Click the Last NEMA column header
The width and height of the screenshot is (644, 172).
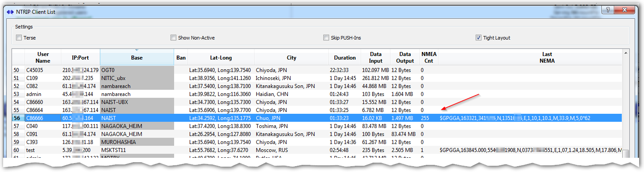tap(530, 57)
